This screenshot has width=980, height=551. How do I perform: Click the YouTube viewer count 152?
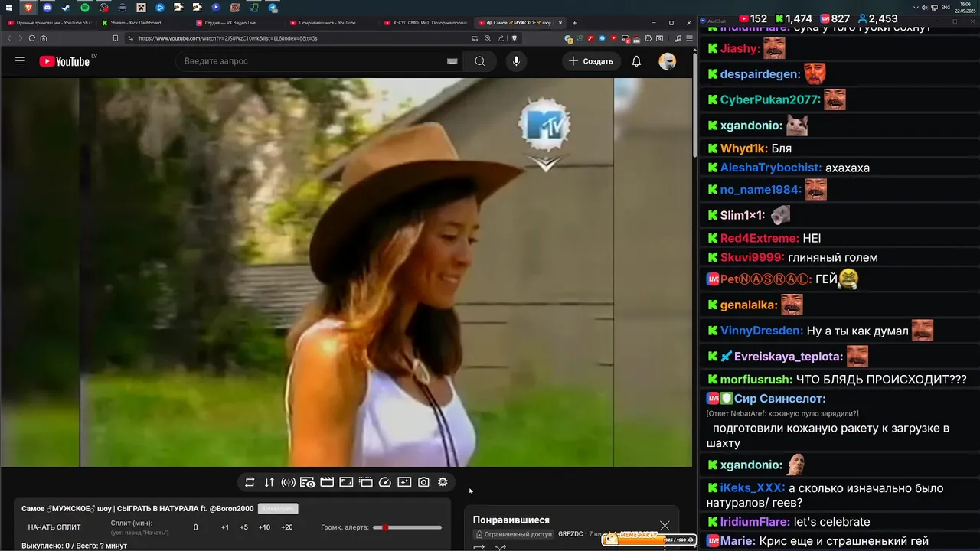[x=752, y=18]
